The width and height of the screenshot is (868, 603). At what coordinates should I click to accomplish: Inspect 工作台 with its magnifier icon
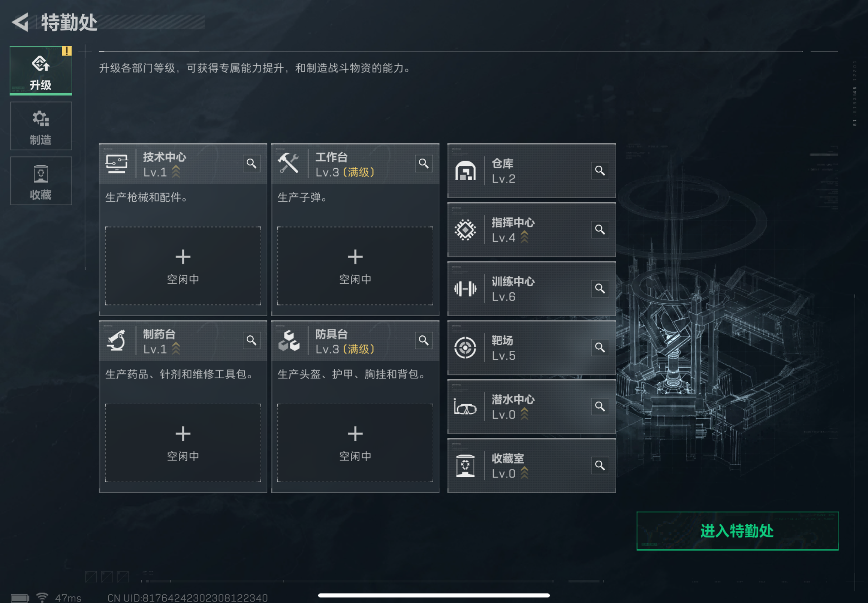(424, 164)
